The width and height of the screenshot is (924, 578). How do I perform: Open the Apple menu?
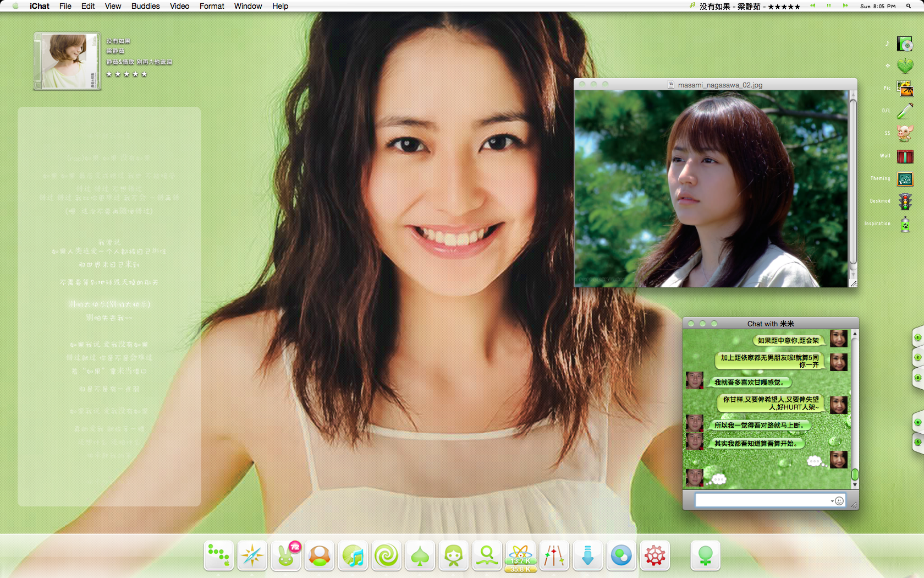[15, 6]
